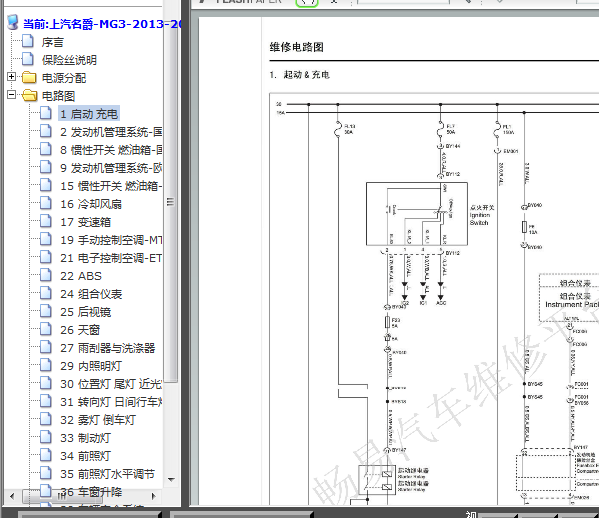Expand the 电源分配 folder
This screenshot has height=518, width=599.
11,77
